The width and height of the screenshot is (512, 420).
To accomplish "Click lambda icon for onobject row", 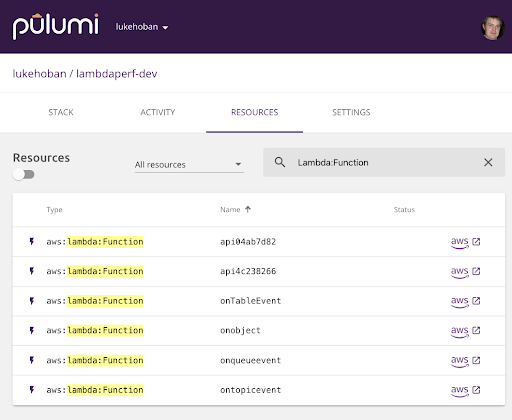I will [32, 330].
